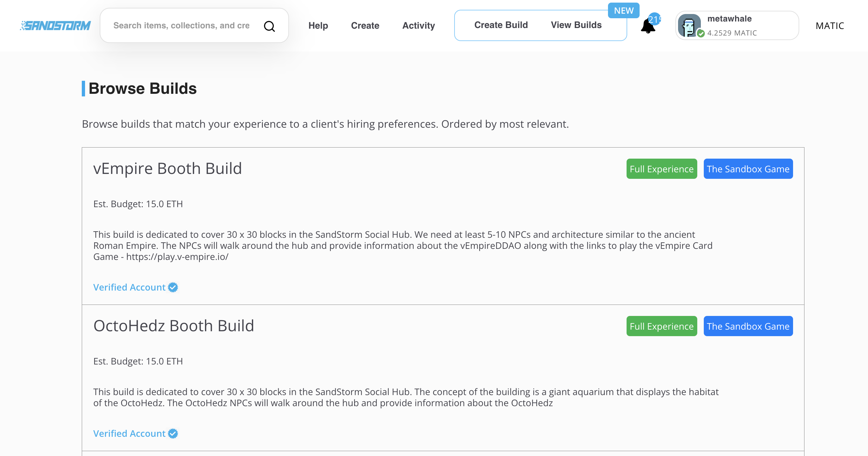Viewport: 868px width, 456px height.
Task: Click vEmpire's Full Experience tag
Action: (x=661, y=169)
